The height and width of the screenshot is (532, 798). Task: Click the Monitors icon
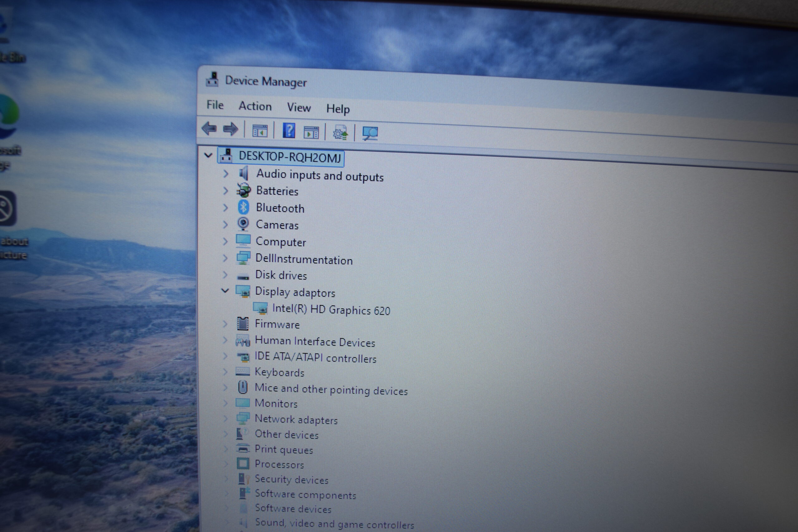click(x=243, y=403)
